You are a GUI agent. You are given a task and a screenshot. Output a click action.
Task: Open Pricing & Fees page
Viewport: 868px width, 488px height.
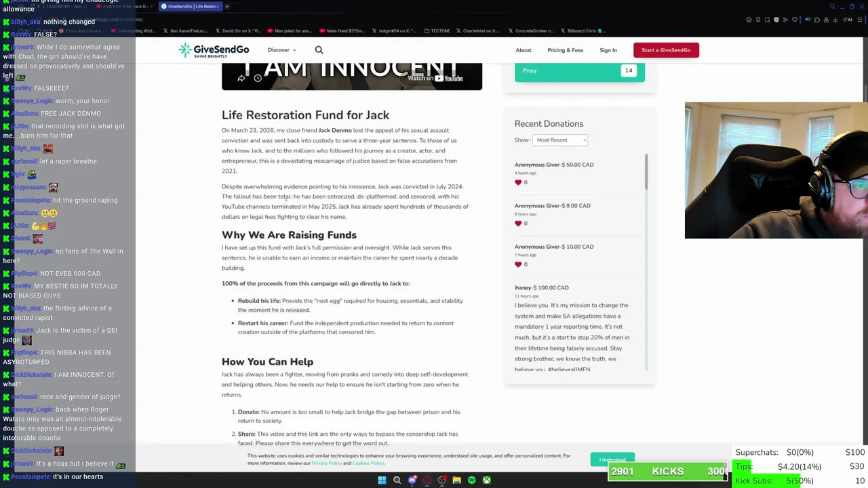[x=565, y=50]
